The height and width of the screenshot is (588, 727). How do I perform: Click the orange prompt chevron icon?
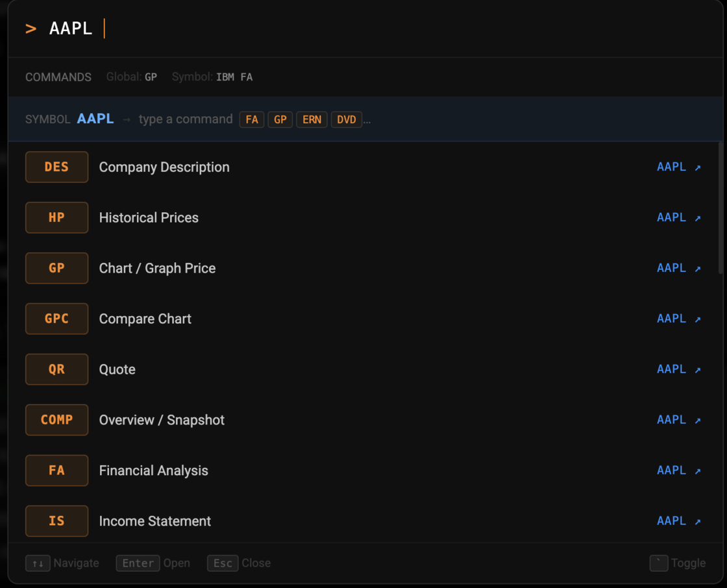coord(31,29)
